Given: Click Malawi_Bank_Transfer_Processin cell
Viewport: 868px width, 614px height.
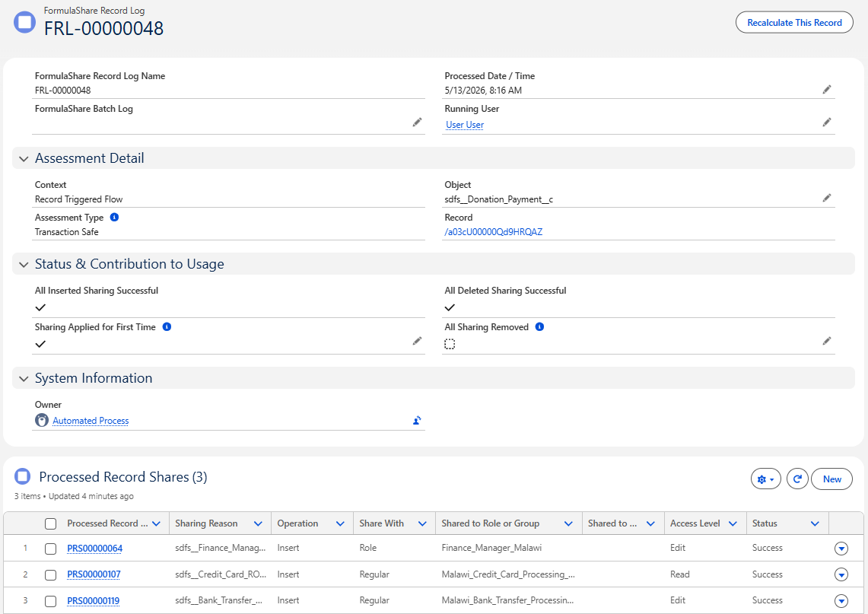Looking at the screenshot, I should (x=507, y=600).
